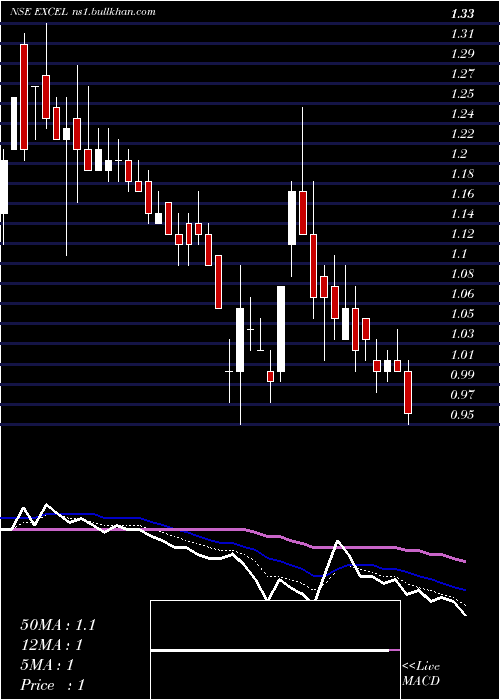Click the MACD label
This screenshot has height=700, width=500.
click(420, 681)
